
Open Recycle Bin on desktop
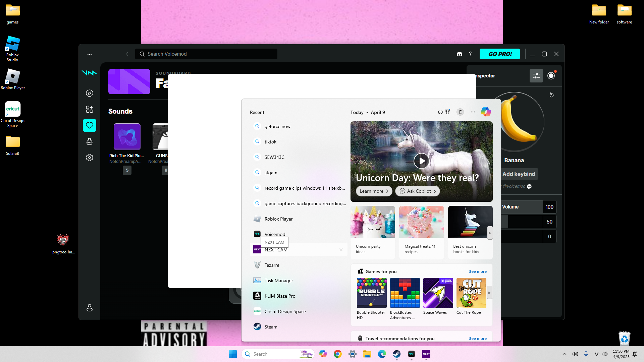[624, 339]
